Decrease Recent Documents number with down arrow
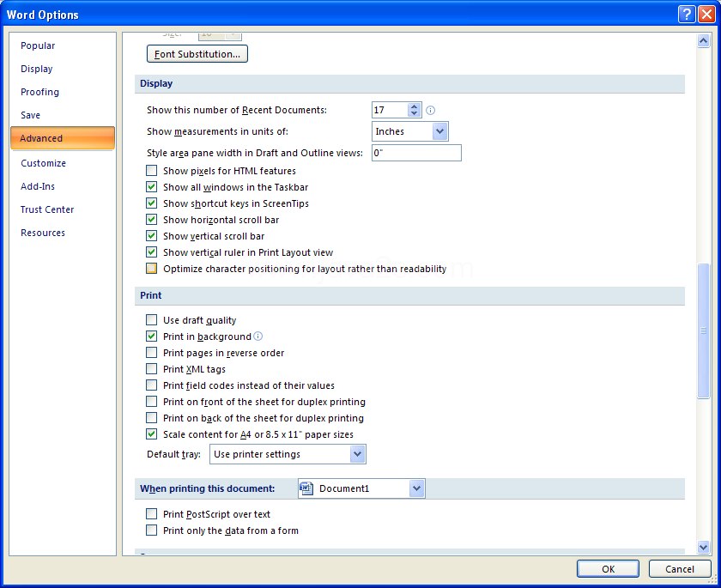 415,113
